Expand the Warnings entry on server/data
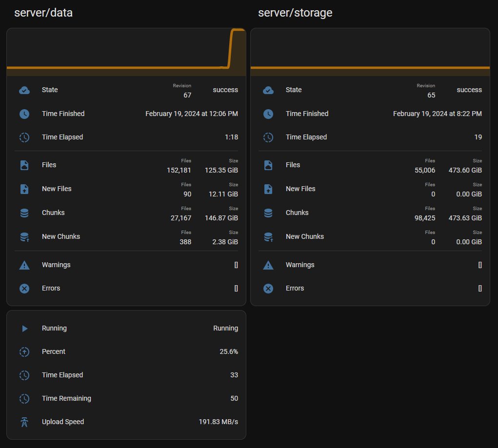 coord(236,265)
